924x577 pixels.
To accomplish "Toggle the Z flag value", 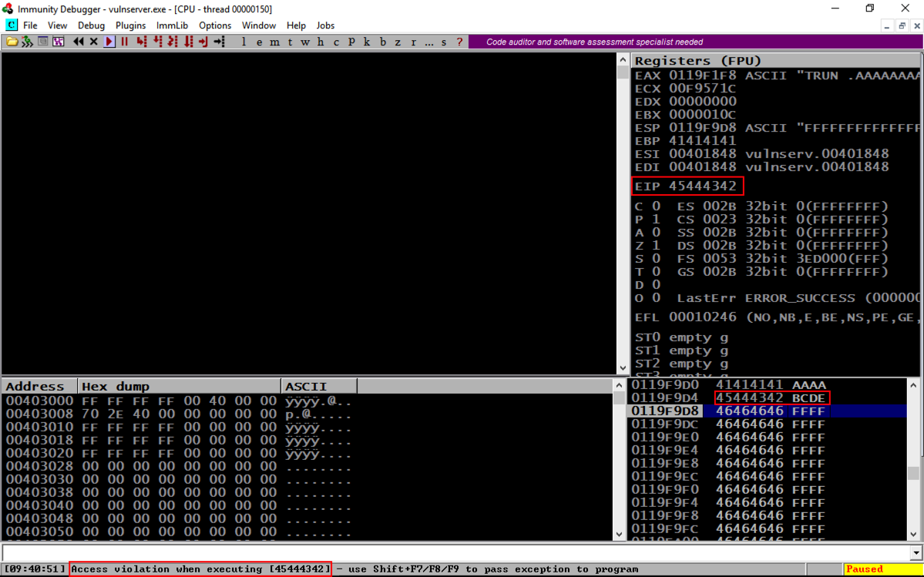I will [x=656, y=246].
